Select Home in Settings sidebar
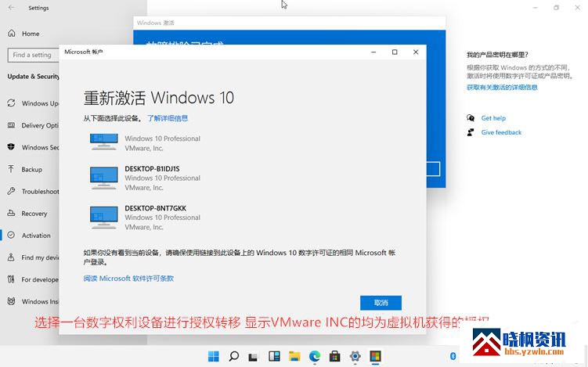Viewport: 588px width, 367px height. pyautogui.click(x=31, y=34)
